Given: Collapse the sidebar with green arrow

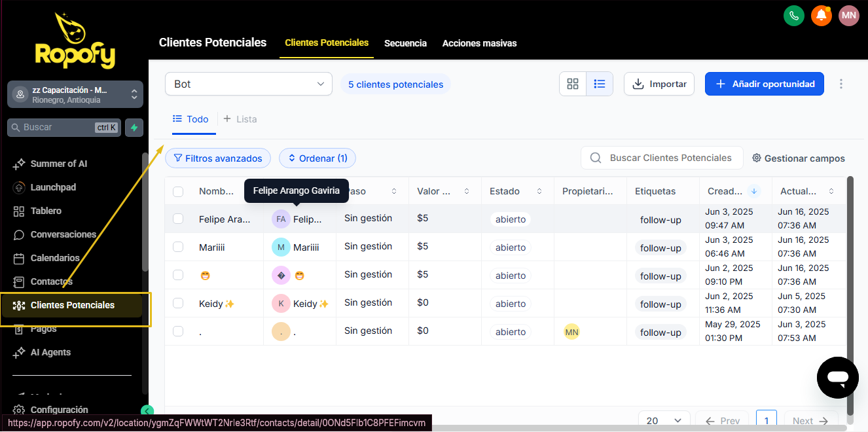Looking at the screenshot, I should [147, 411].
